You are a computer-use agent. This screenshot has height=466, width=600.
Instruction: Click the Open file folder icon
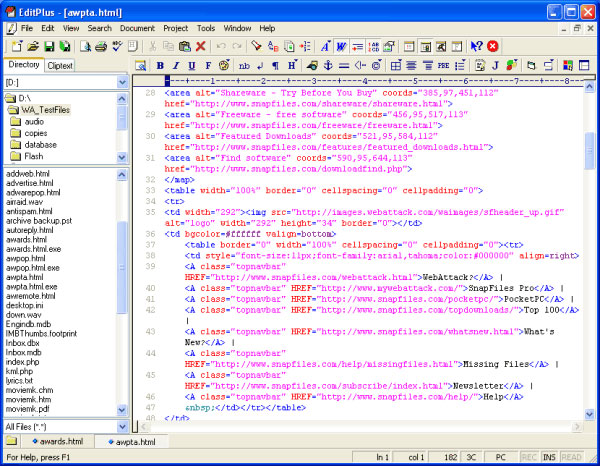pos(33,46)
